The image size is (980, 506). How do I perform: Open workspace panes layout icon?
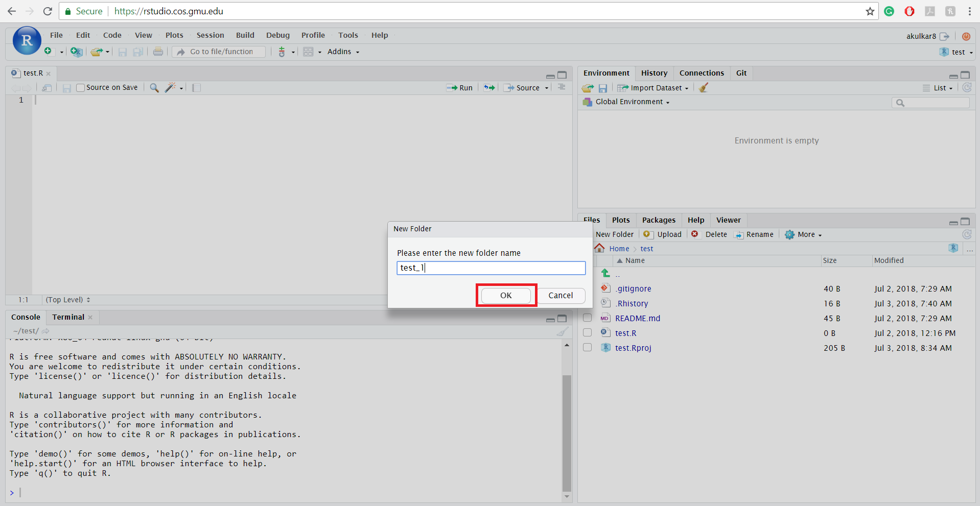point(308,52)
